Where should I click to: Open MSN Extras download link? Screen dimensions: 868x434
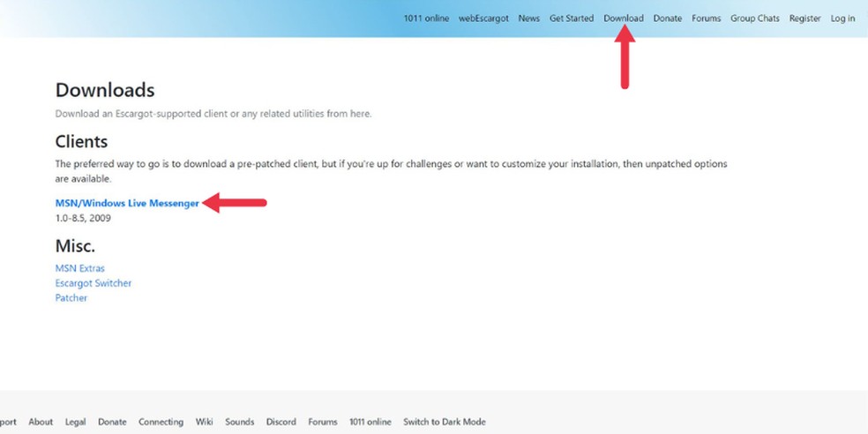[79, 268]
